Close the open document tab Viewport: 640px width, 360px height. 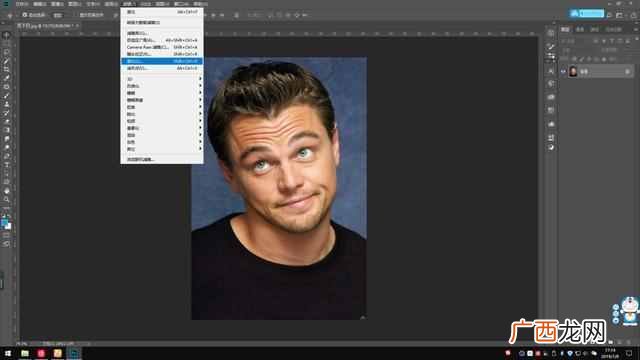(77, 26)
